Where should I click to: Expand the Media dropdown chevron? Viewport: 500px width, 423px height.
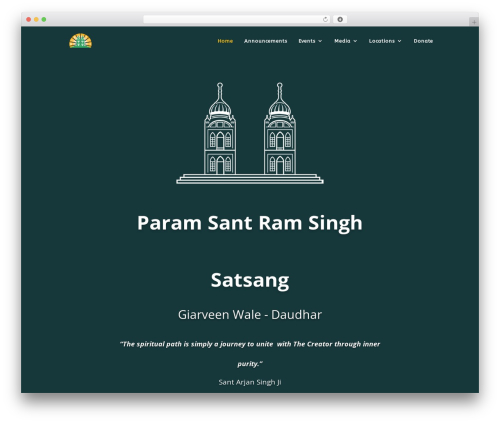click(355, 41)
